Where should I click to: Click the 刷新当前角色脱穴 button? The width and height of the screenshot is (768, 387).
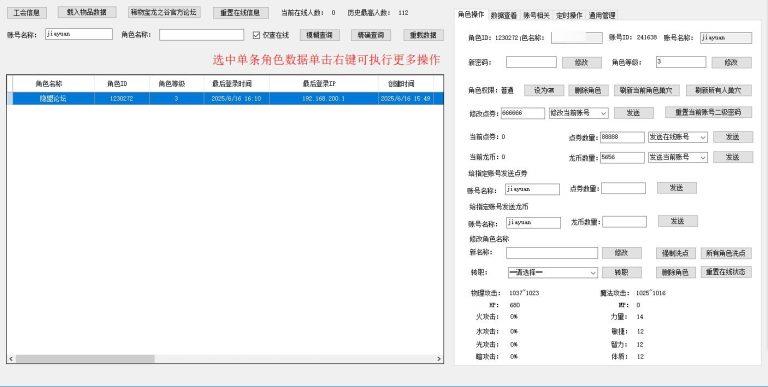[x=647, y=91]
